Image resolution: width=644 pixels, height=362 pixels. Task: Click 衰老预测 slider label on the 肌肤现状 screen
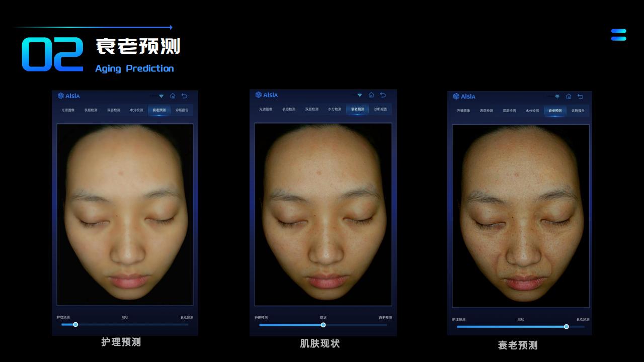pos(385,318)
